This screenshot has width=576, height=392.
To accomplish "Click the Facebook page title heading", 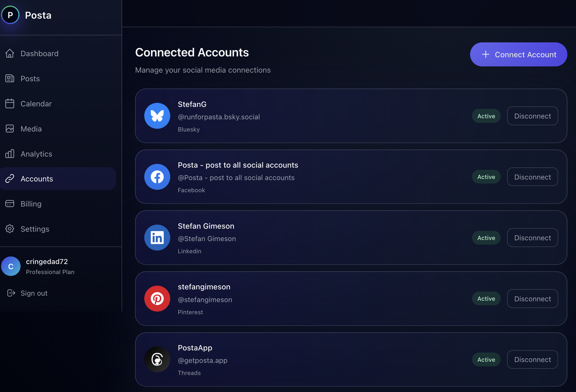I will (238, 165).
